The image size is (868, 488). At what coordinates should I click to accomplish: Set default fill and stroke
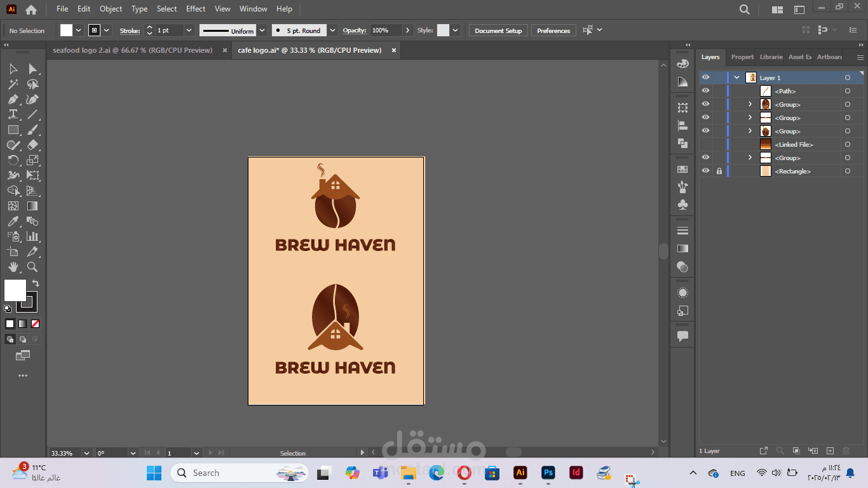(8, 309)
